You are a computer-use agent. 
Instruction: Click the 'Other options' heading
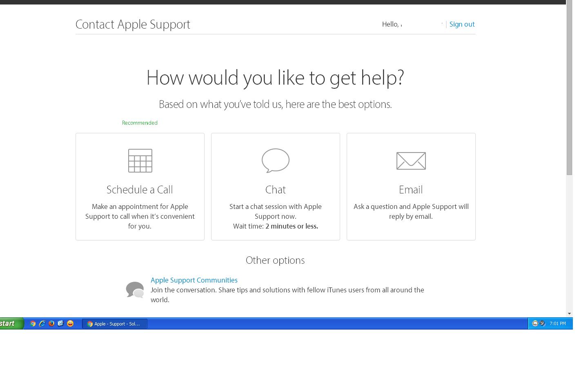[x=275, y=260]
